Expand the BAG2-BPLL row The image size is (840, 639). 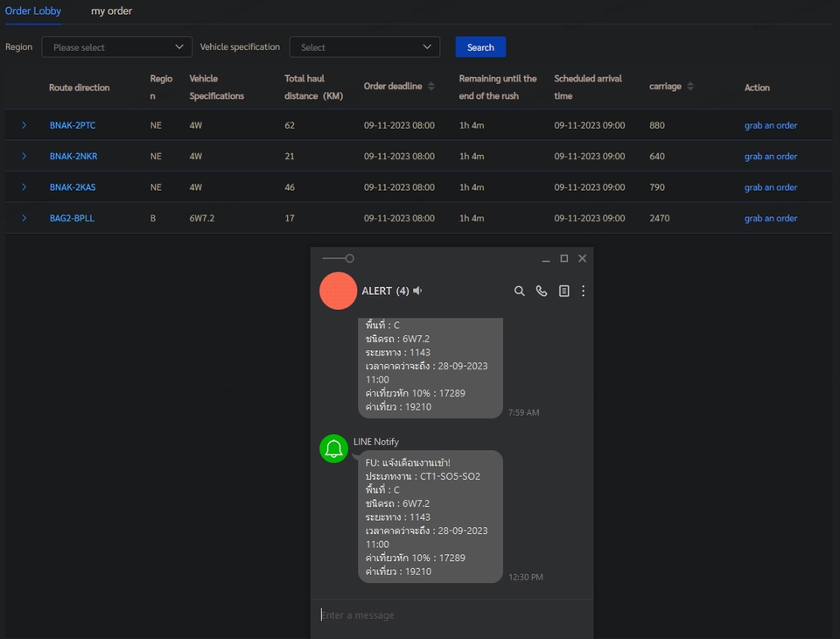point(24,218)
